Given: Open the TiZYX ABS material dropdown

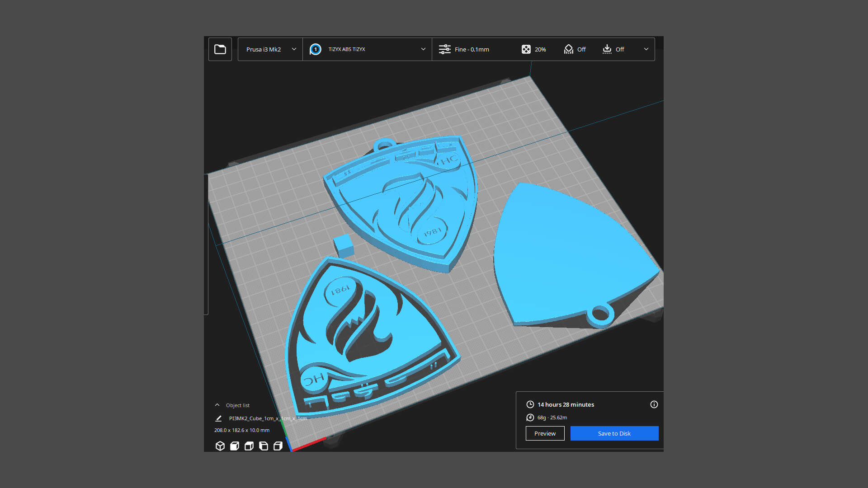Looking at the screenshot, I should 367,49.
